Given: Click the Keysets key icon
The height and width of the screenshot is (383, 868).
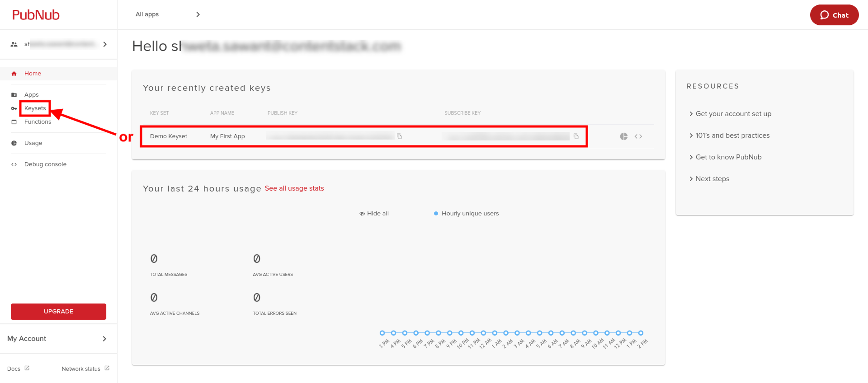Looking at the screenshot, I should point(14,108).
